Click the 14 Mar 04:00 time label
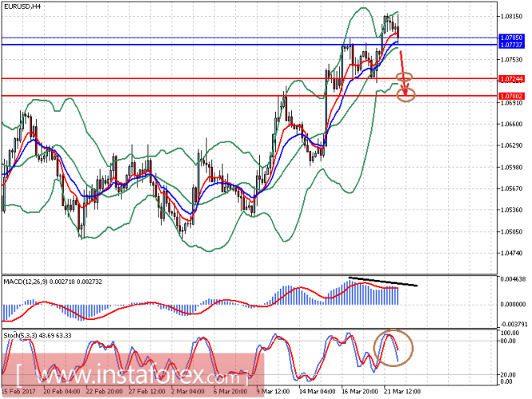 tap(316, 392)
